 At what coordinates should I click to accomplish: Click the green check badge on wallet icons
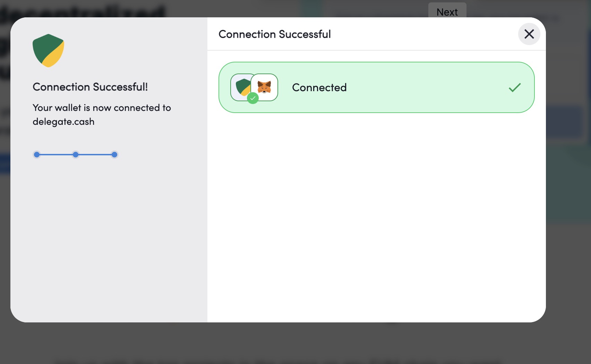[x=253, y=98]
